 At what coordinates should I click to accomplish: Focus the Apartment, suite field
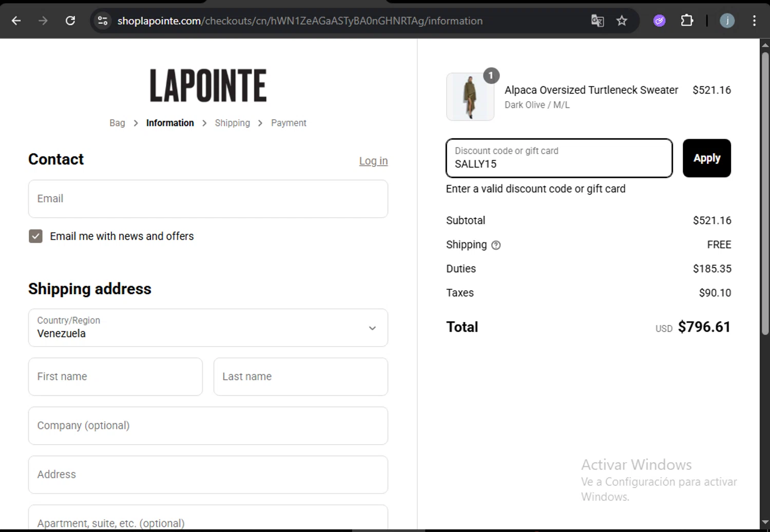coord(208,518)
